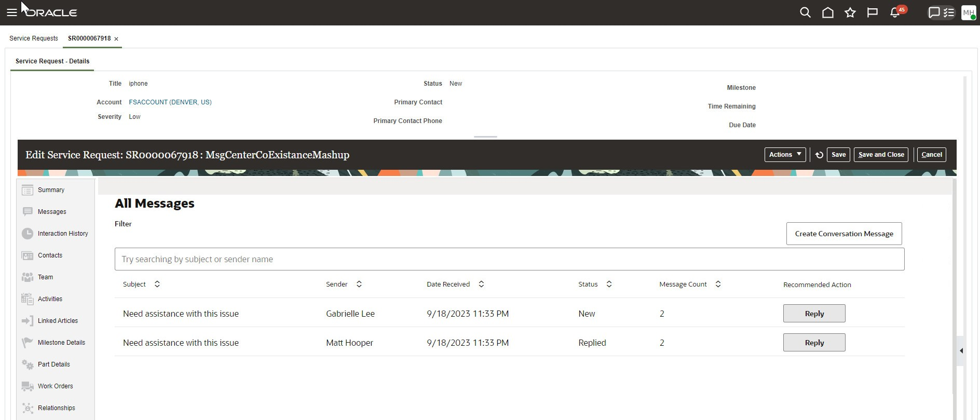Open the Summary section label
The width and height of the screenshot is (980, 420).
click(x=51, y=190)
